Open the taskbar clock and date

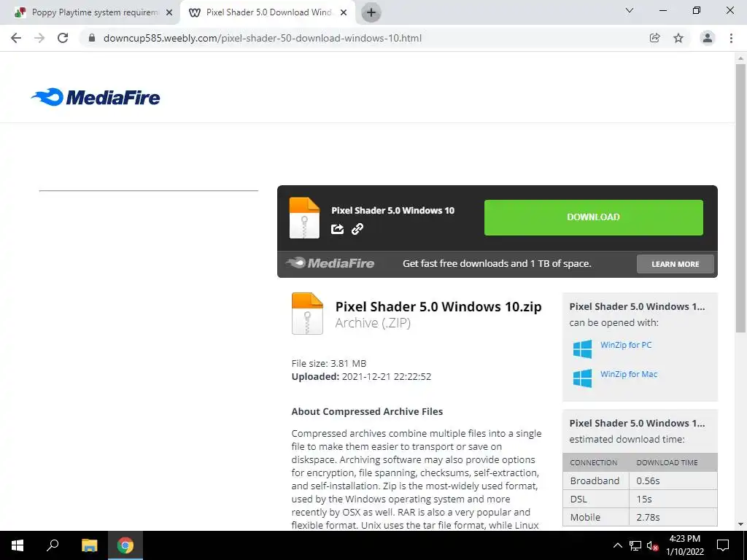coord(685,545)
